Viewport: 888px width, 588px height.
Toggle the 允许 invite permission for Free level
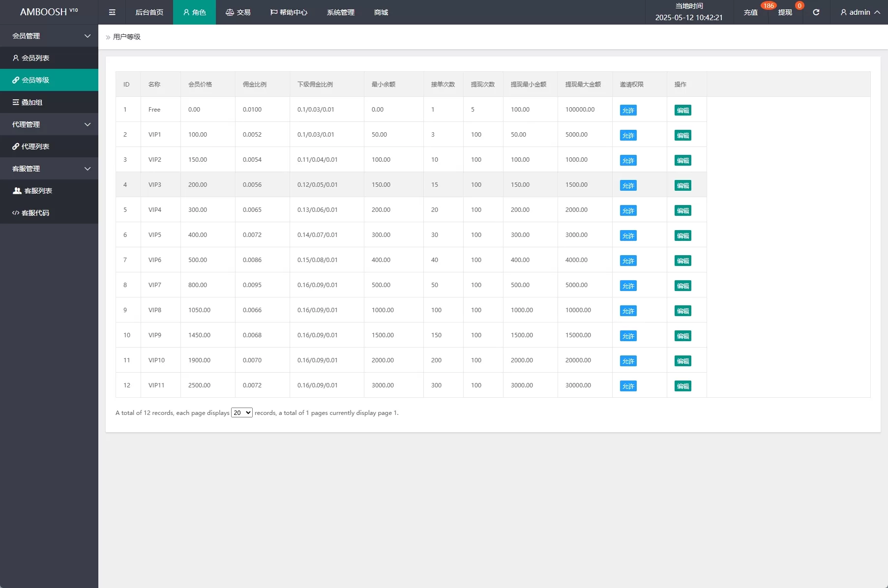pos(628,111)
